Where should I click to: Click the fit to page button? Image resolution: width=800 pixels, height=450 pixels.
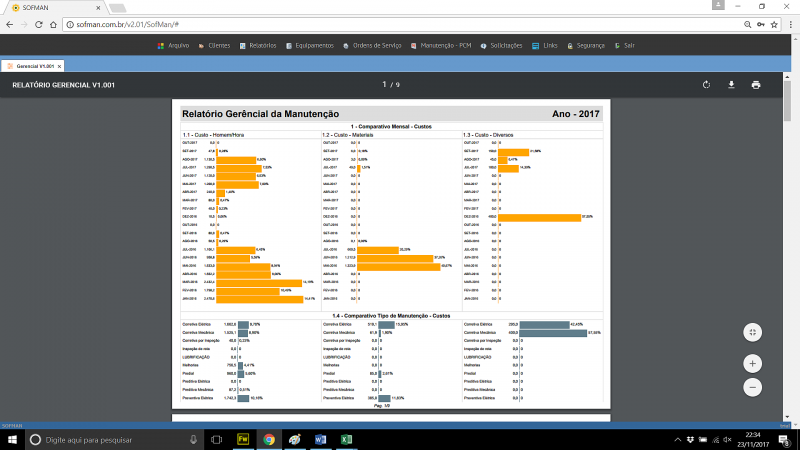753,332
